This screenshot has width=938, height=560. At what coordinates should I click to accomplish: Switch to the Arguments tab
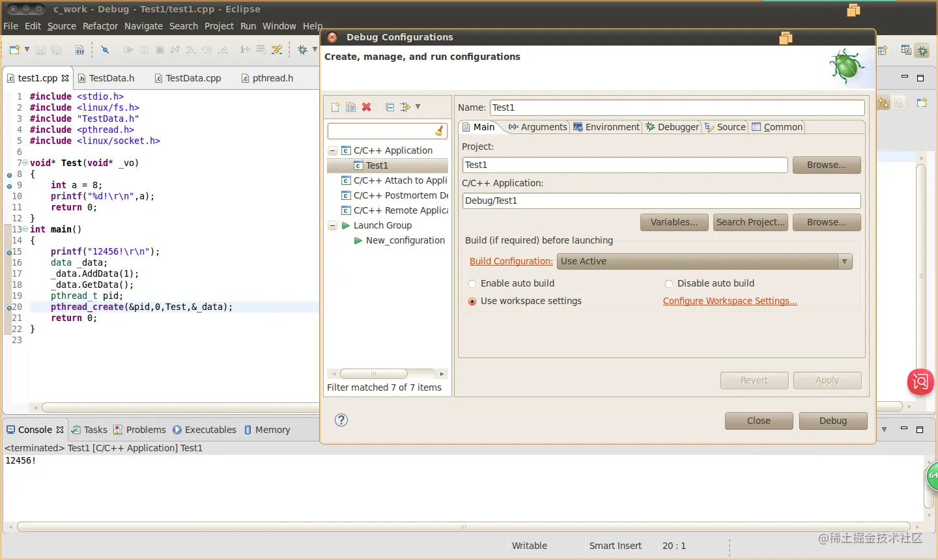click(537, 127)
